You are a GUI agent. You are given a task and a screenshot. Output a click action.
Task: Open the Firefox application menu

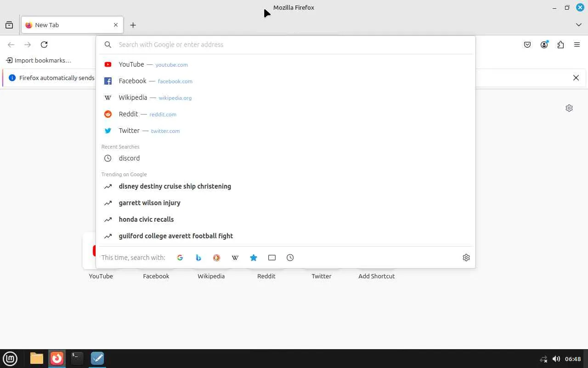[x=577, y=45]
